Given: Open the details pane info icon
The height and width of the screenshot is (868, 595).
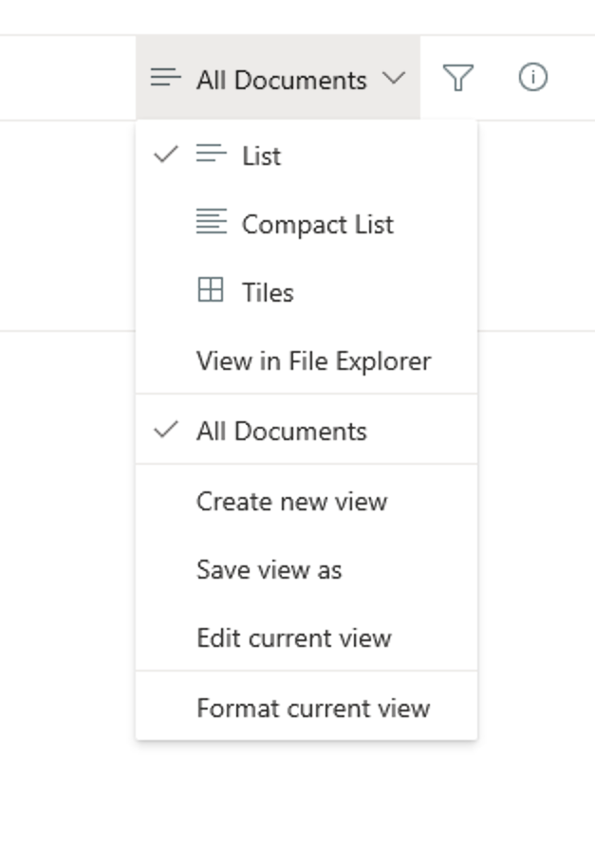Looking at the screenshot, I should click(533, 77).
